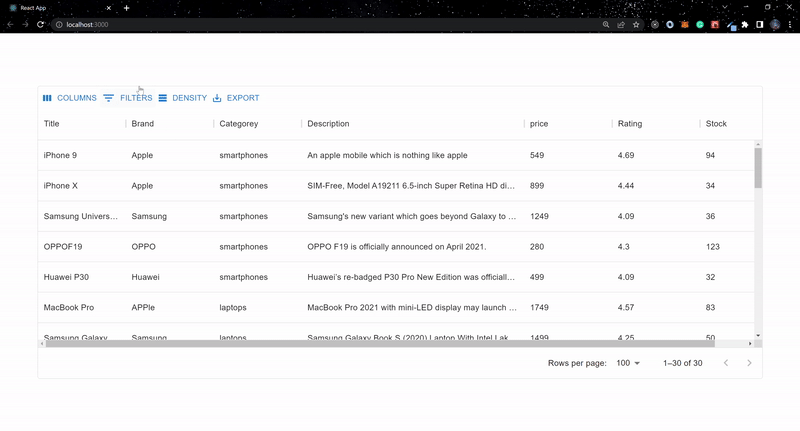
Task: Click the Samsung Univers… title cell
Action: point(81,216)
